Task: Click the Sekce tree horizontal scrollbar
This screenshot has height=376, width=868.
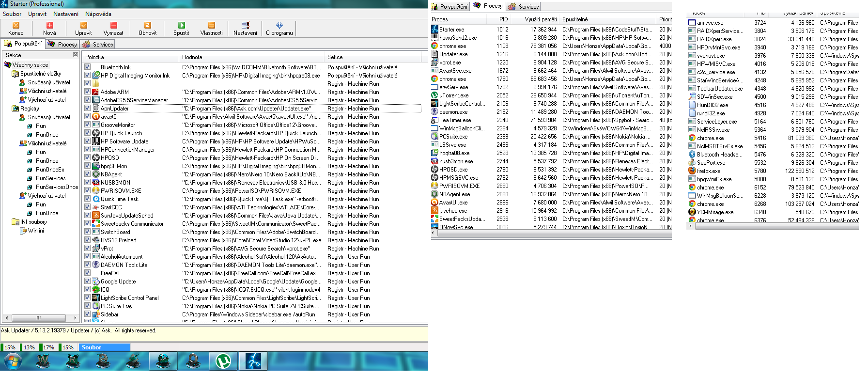Action: pyautogui.click(x=41, y=318)
